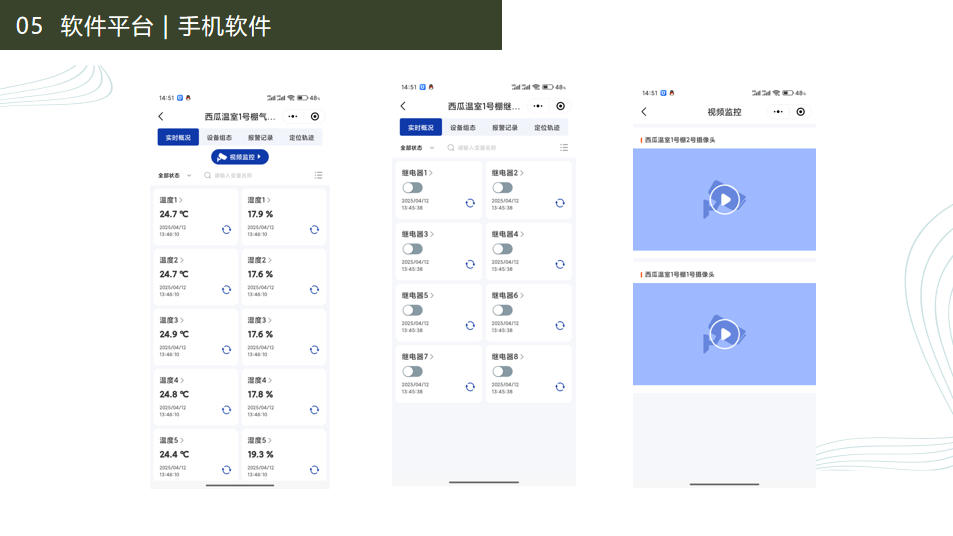Go back from the 视频监控 screen
Screen dimensions: 953x536
point(644,112)
